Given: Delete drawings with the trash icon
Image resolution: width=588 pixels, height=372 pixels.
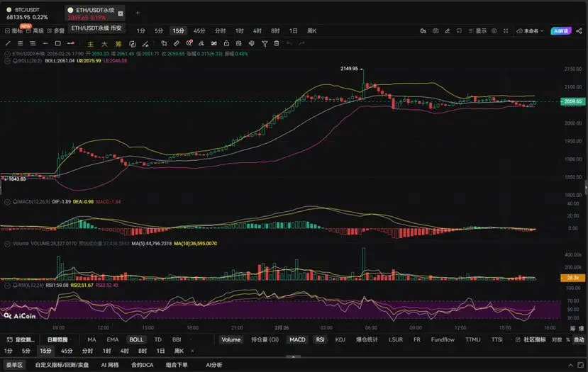Looking at the screenshot, I should (x=277, y=43).
